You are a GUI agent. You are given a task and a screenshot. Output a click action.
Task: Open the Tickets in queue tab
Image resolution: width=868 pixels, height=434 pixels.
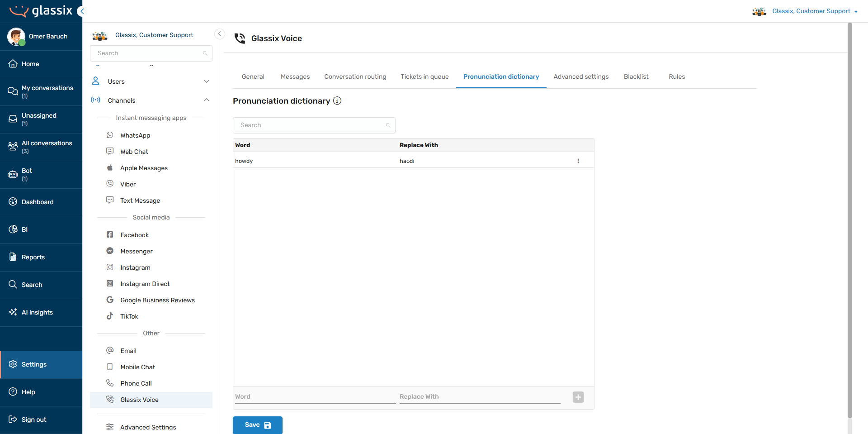pos(425,77)
